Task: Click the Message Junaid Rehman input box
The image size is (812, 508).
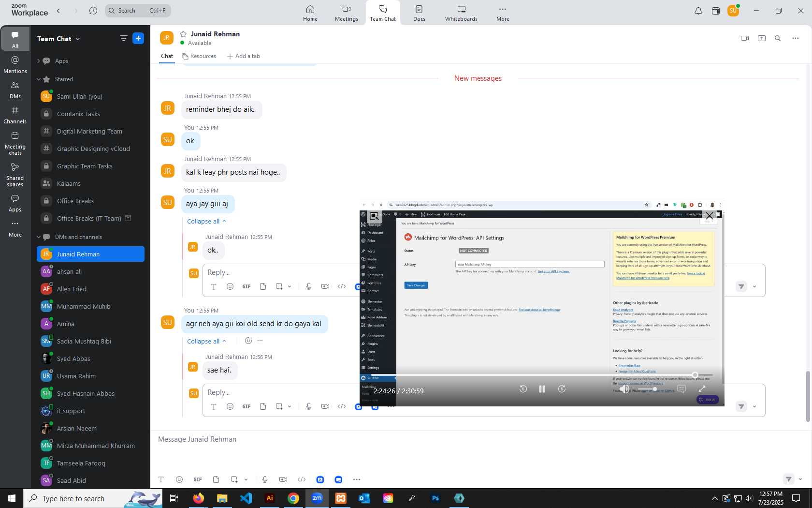Action: click(x=478, y=439)
